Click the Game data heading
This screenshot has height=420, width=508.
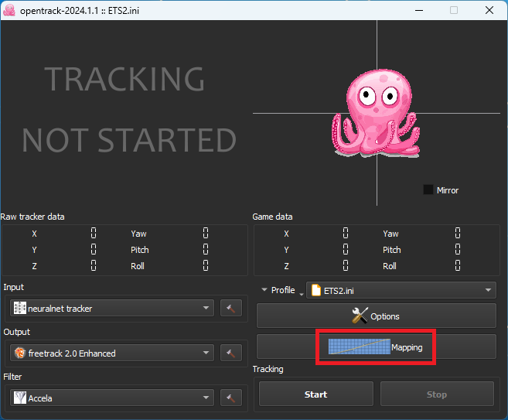coord(272,217)
